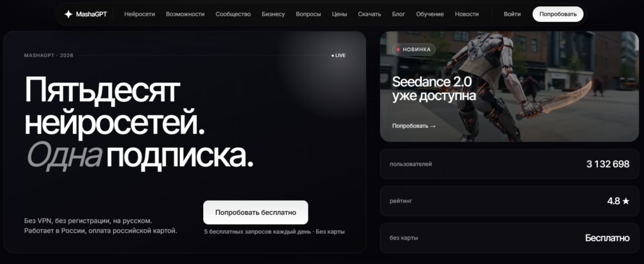Click the Бесплатно value in stats
This screenshot has width=644, height=264.
click(607, 238)
